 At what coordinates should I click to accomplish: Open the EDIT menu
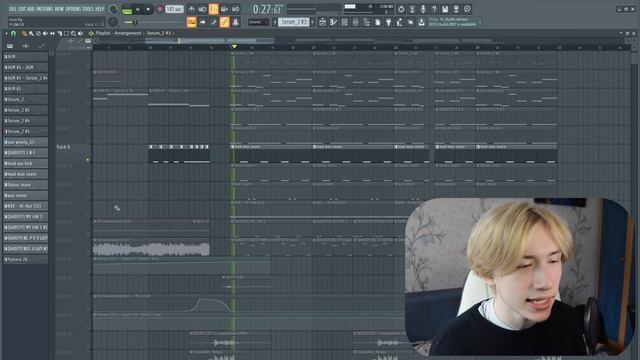click(x=21, y=9)
